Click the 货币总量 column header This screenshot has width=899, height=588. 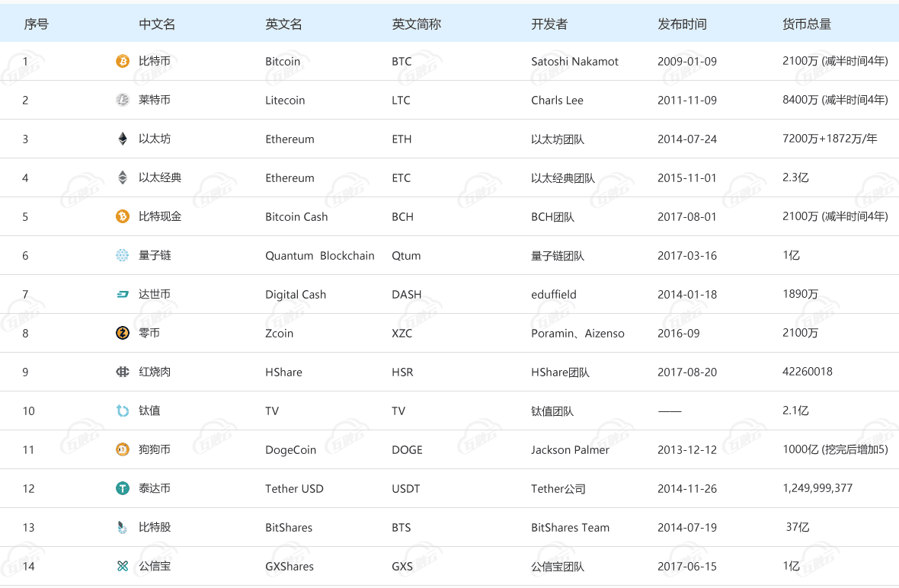[x=807, y=24]
